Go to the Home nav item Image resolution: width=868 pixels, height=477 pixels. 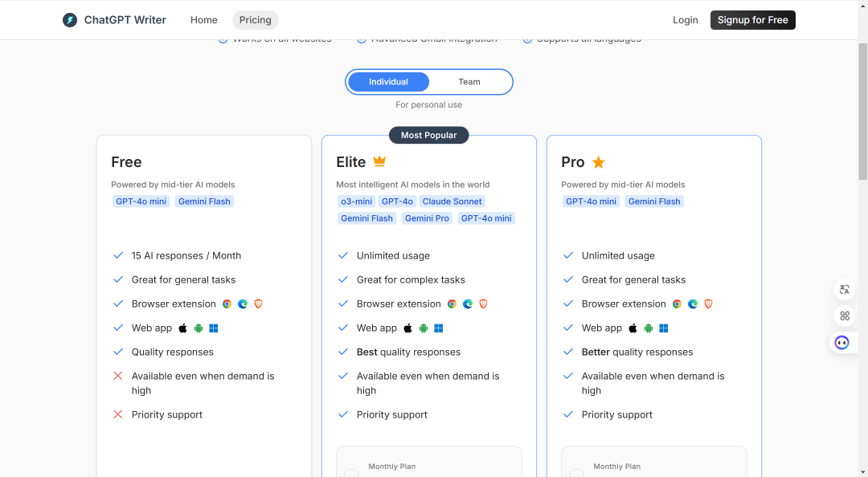[x=203, y=20]
